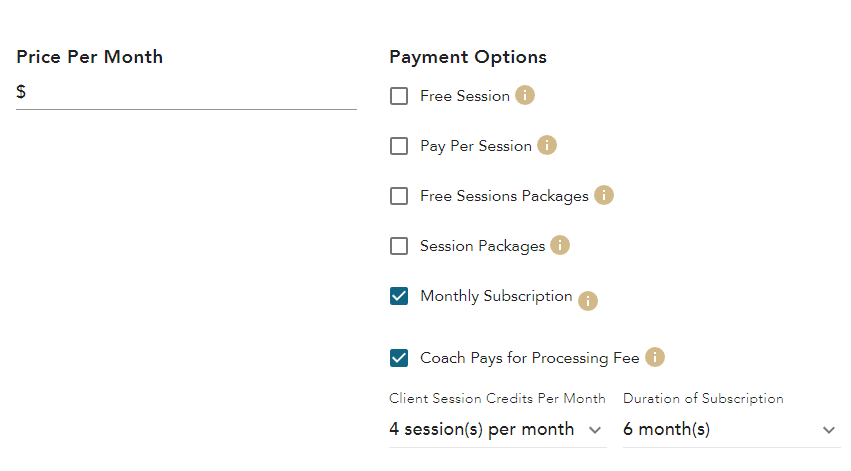Screen dimensions: 851x471
Task: Click the Client Session Credits Per Month label
Action: click(x=497, y=398)
